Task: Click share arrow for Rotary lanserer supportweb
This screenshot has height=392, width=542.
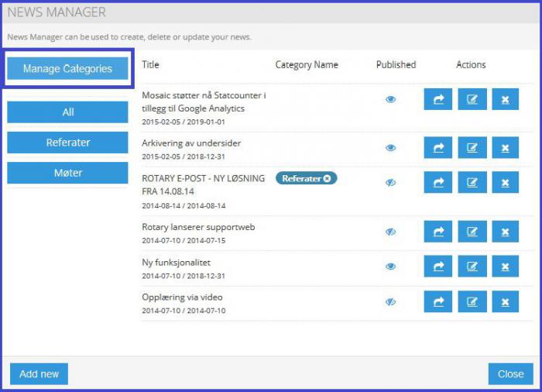Action: point(438,232)
